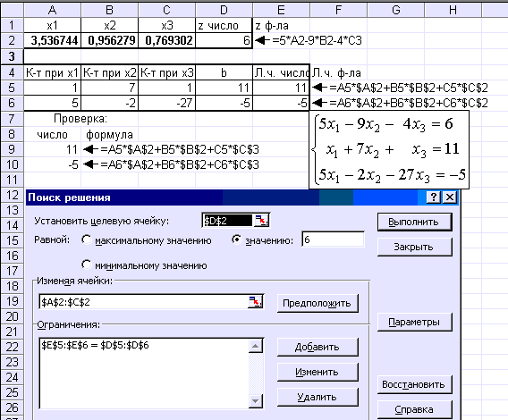Close the Поиск решения dialog
This screenshot has height=420, width=508.
pyautogui.click(x=450, y=197)
